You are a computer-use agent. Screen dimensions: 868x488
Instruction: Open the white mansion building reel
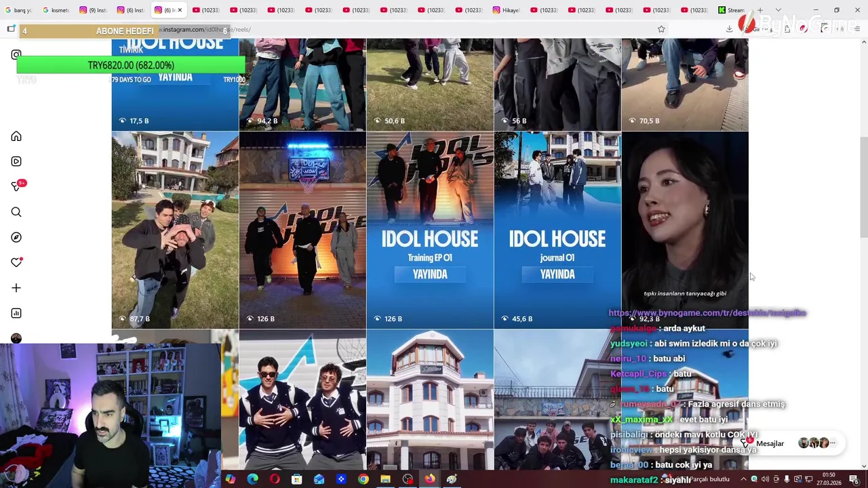430,400
